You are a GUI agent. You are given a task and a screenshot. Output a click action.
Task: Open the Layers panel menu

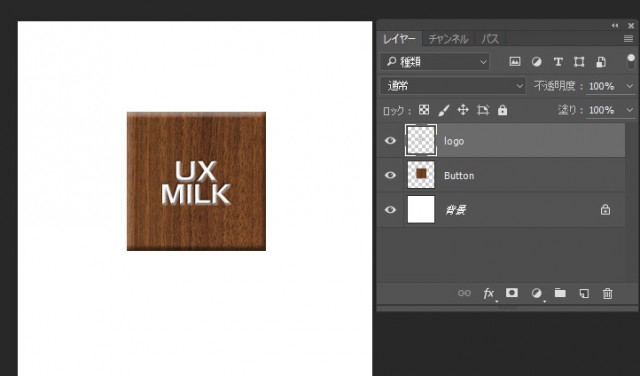coord(628,39)
